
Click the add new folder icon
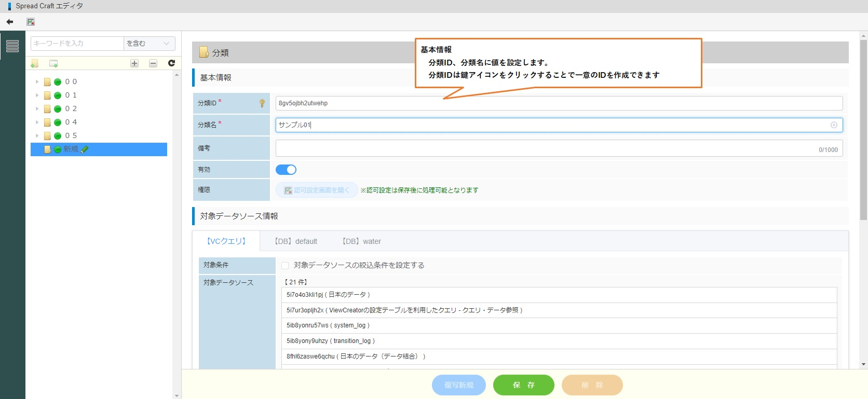[35, 63]
